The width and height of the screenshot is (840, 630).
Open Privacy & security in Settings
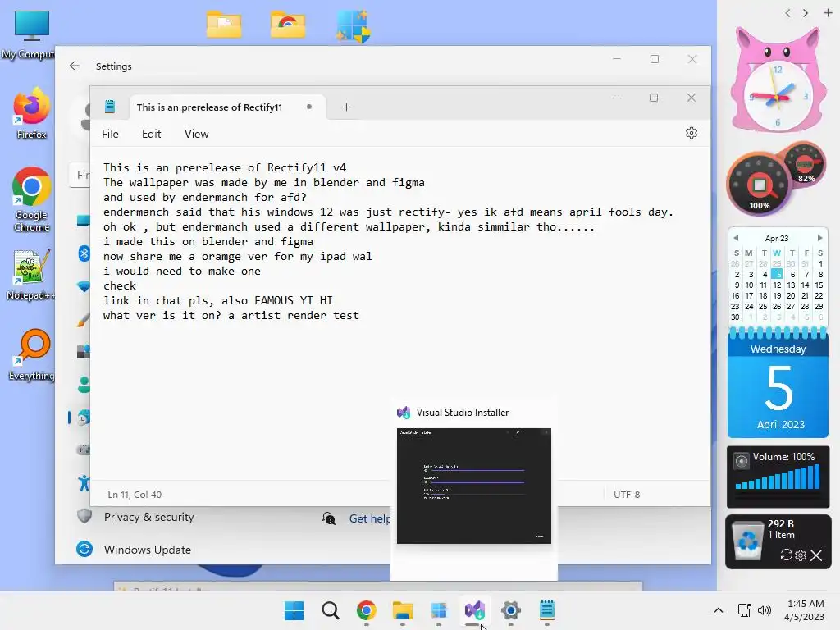(x=149, y=517)
